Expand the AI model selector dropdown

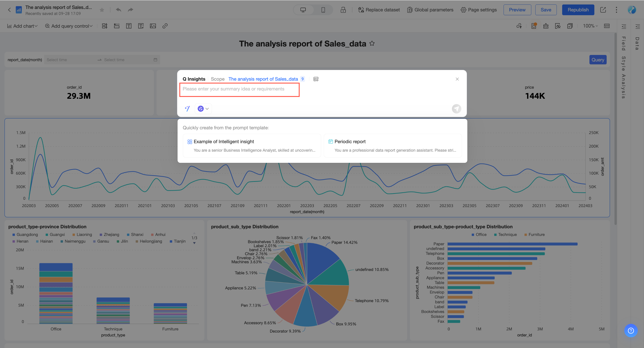tap(203, 109)
